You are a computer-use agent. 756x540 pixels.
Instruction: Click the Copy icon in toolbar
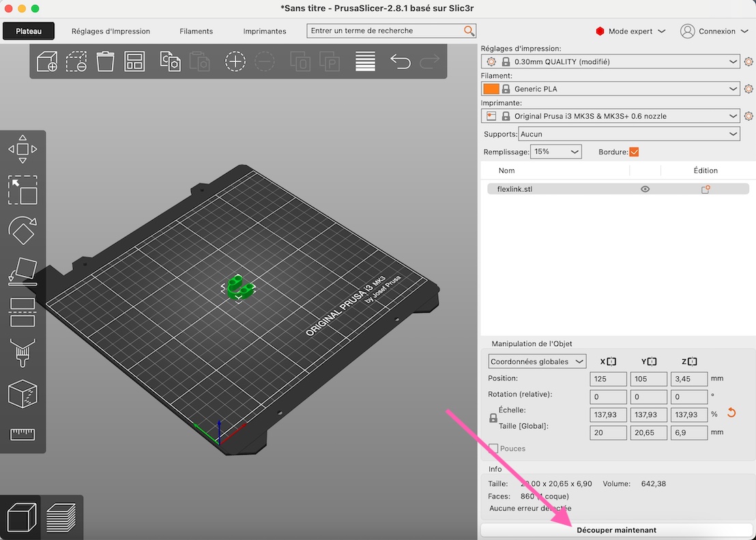(x=170, y=61)
